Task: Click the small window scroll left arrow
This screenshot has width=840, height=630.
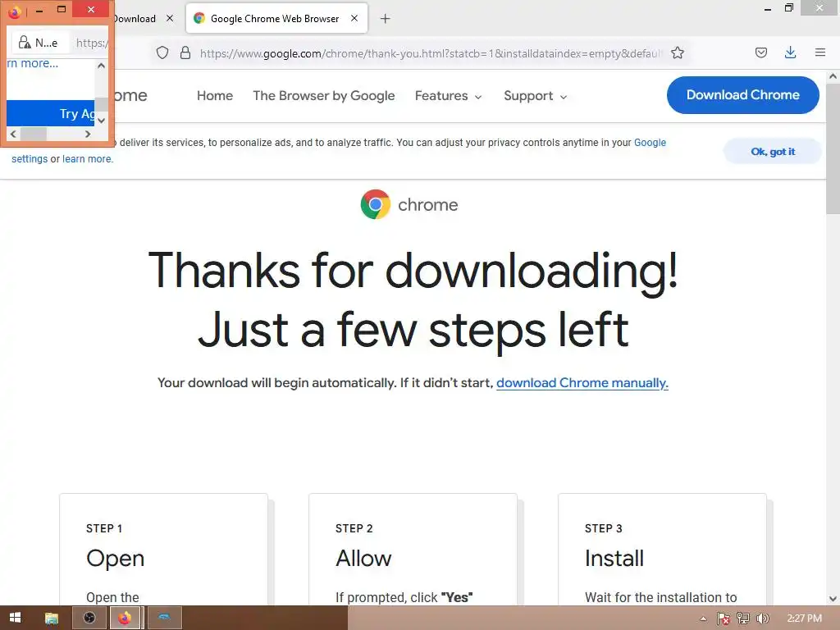Action: (x=13, y=134)
